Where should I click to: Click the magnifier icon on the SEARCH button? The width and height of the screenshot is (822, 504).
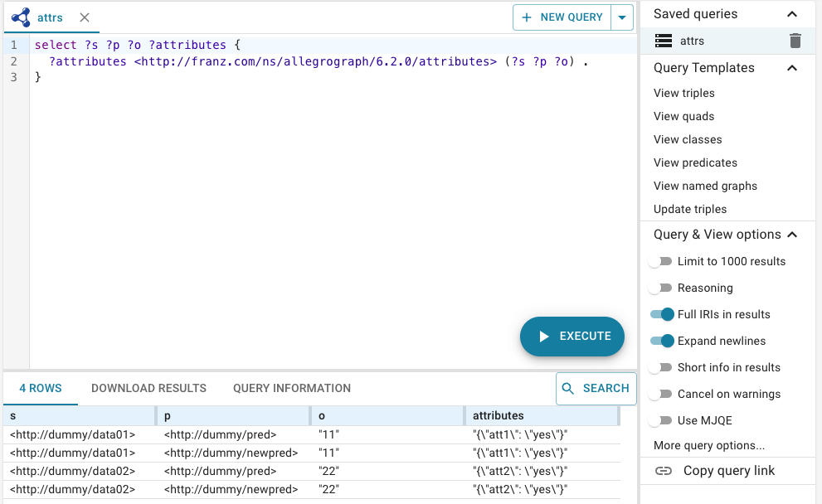coord(569,388)
